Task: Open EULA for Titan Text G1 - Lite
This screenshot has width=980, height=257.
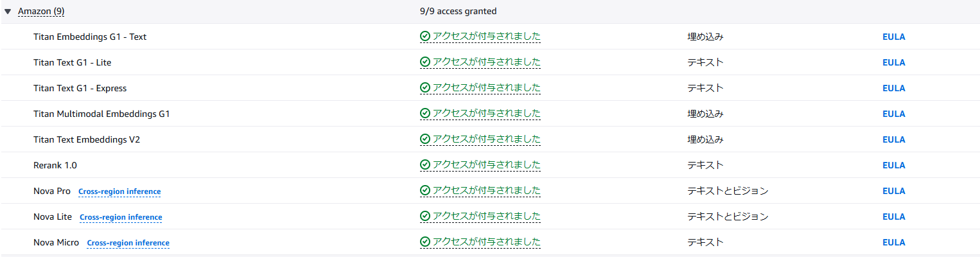Action: point(893,62)
